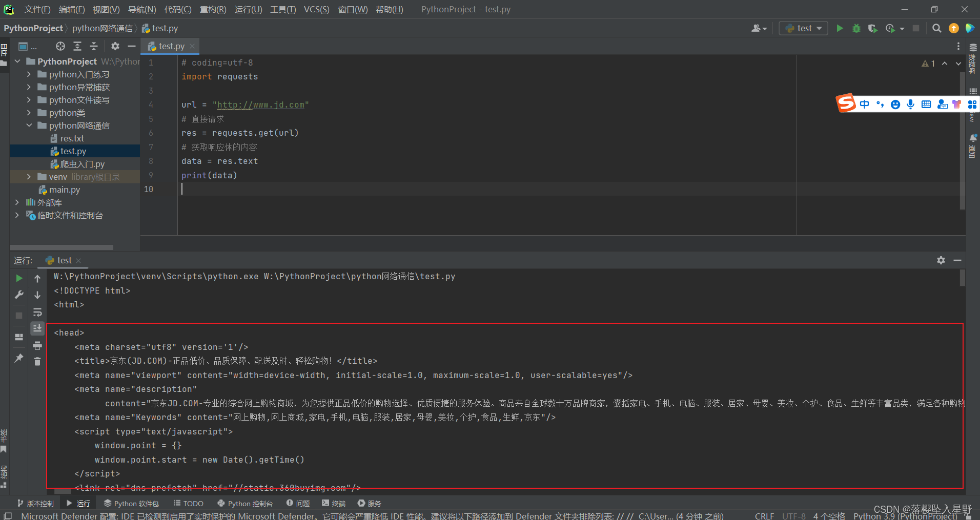
Task: Open the Python 控制台 tool tab
Action: point(245,503)
